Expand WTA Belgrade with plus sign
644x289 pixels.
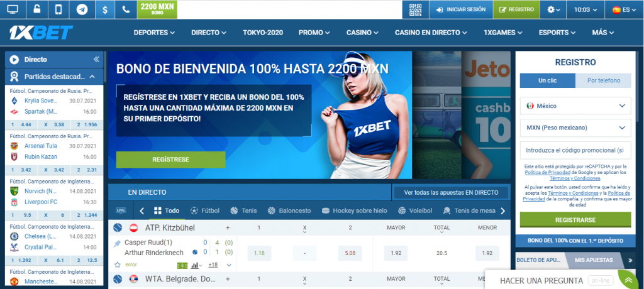[228, 279]
